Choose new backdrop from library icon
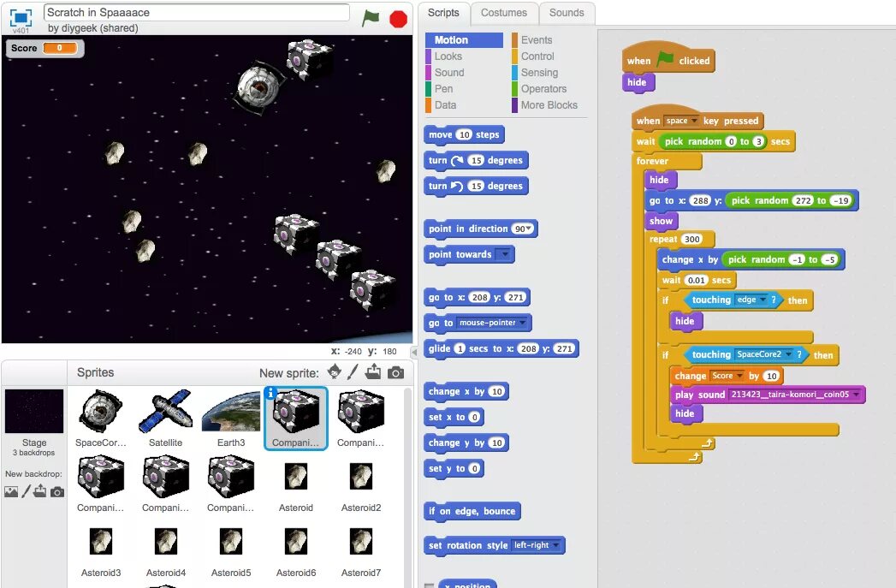Viewport: 896px width, 588px height. [11, 491]
